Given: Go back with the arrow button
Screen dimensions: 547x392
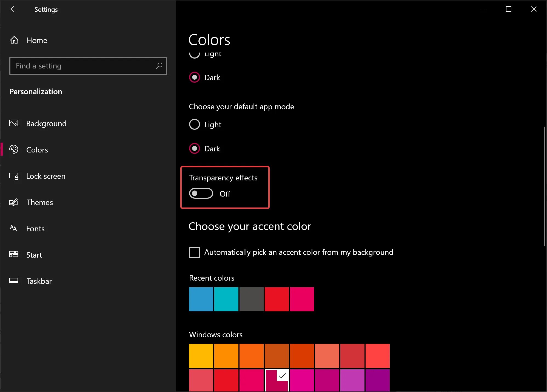Looking at the screenshot, I should coord(14,9).
